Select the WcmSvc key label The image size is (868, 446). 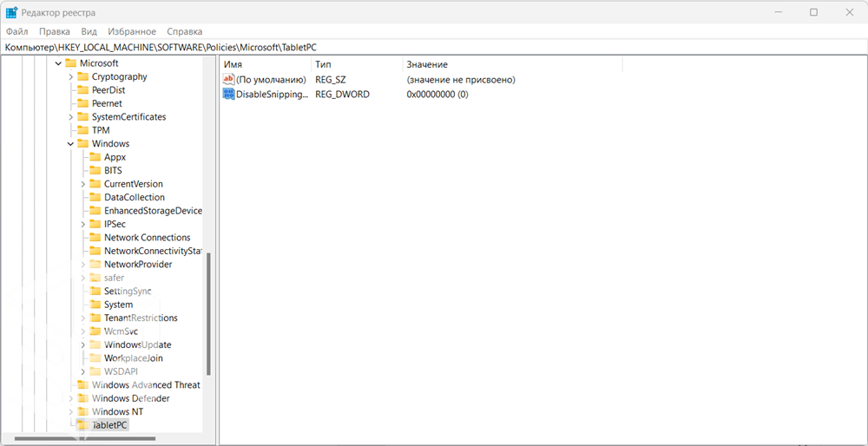click(121, 331)
